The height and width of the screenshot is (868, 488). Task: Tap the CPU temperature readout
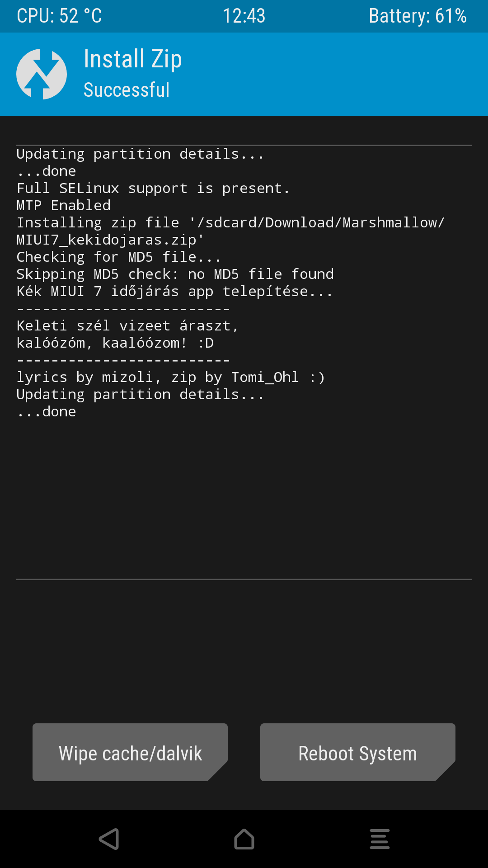pyautogui.click(x=59, y=16)
